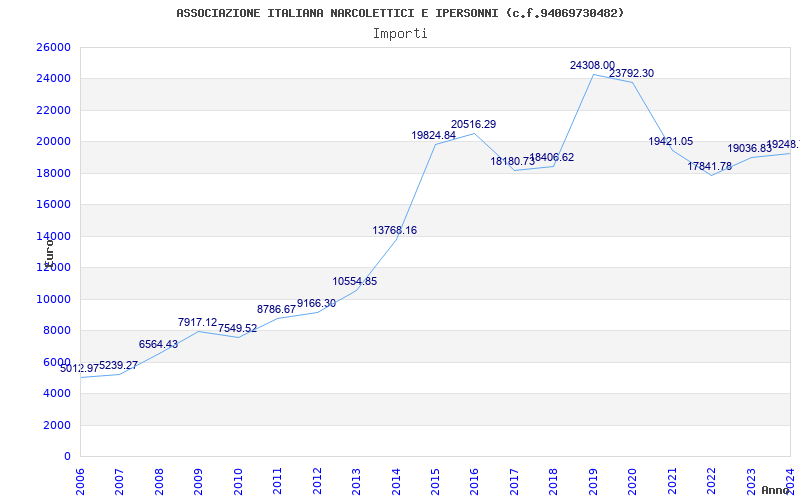Click the 2007 x-axis year label
This screenshot has width=800, height=500.
119,482
